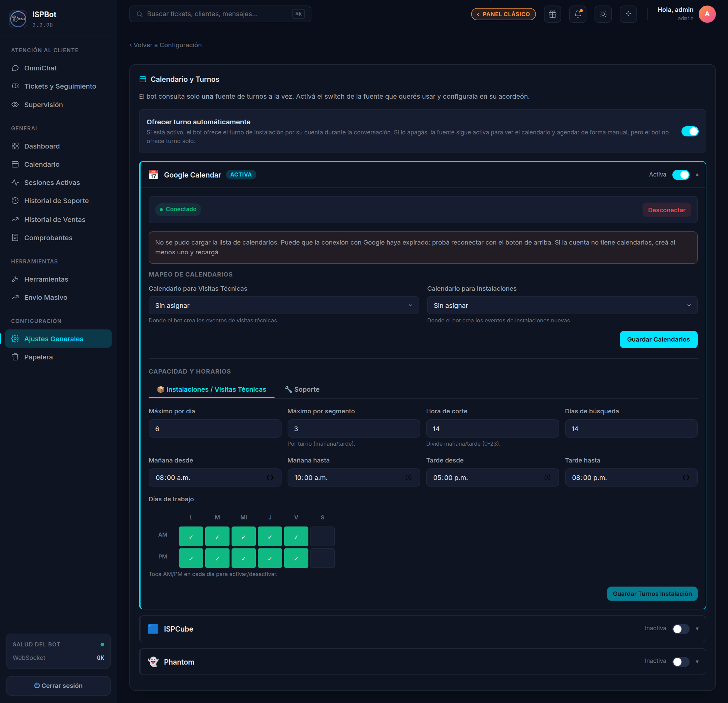Click Guardar Calendarios button

[x=658, y=339]
